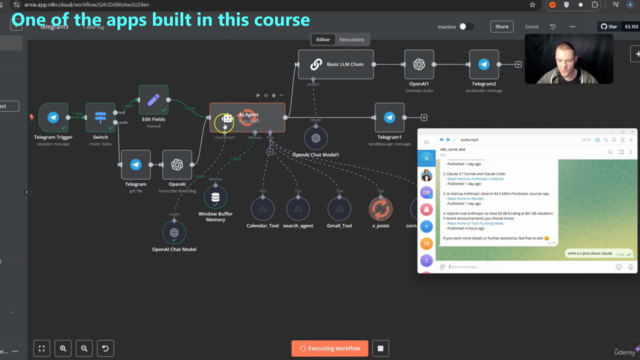Fit workflow to view
This screenshot has width=640, height=360.
tap(42, 349)
